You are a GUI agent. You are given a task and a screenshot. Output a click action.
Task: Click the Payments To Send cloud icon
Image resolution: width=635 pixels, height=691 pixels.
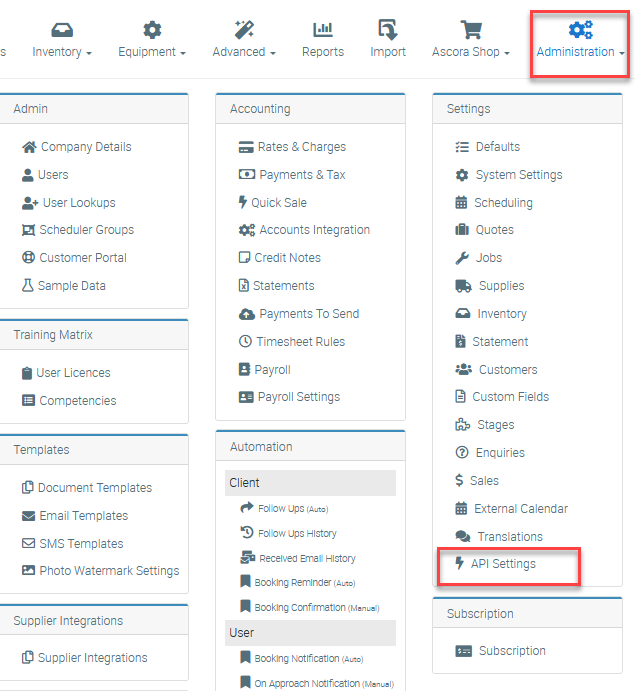[247, 314]
